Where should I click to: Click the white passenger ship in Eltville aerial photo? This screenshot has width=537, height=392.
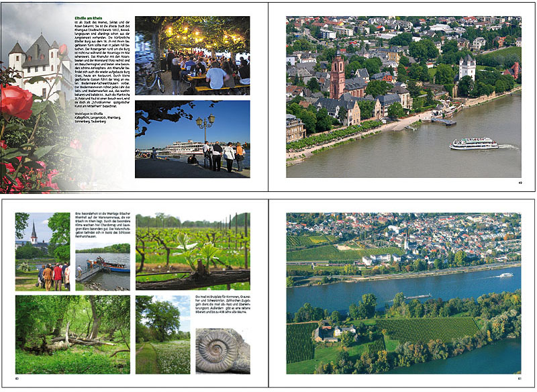point(474,143)
